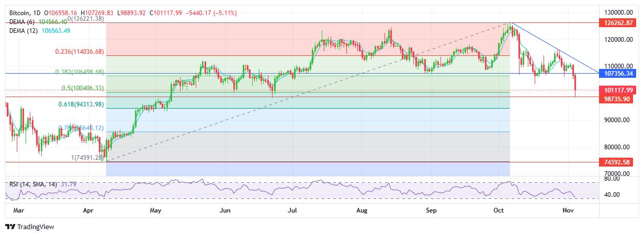Click the 0.618 Fibonacci level label
The image size is (644, 236).
(x=81, y=104)
